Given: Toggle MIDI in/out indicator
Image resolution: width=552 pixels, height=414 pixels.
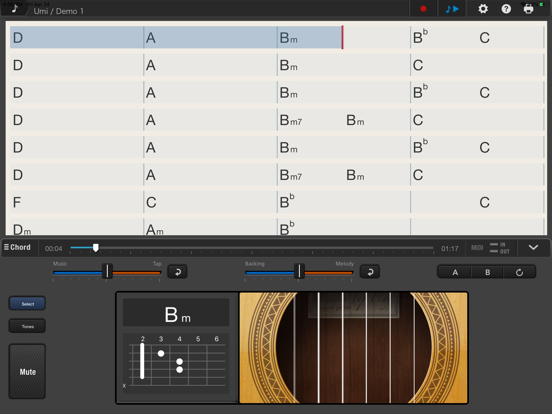Looking at the screenshot, I should click(491, 248).
